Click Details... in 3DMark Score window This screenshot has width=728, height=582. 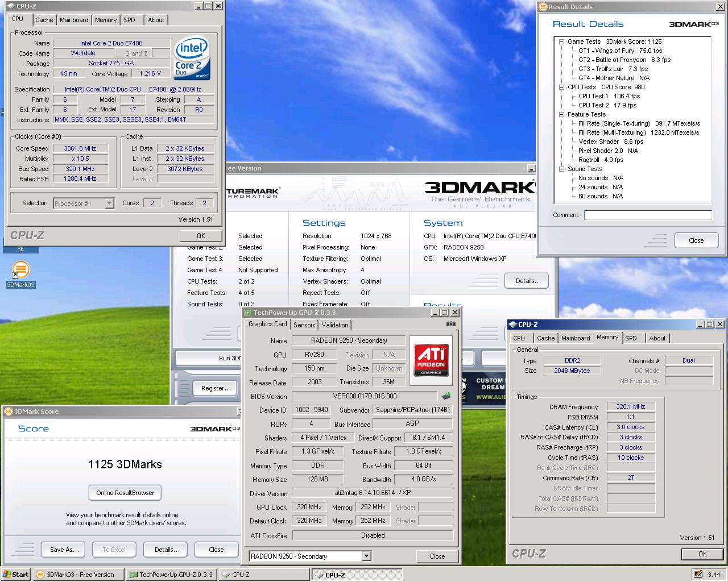pos(167,550)
